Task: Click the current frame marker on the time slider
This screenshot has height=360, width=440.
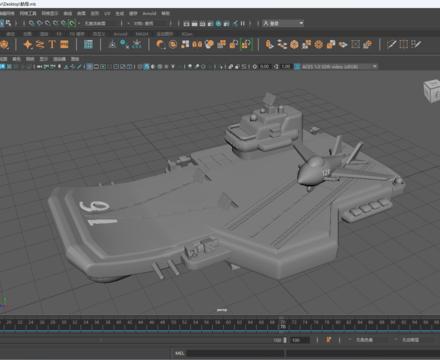Action: coord(283,324)
